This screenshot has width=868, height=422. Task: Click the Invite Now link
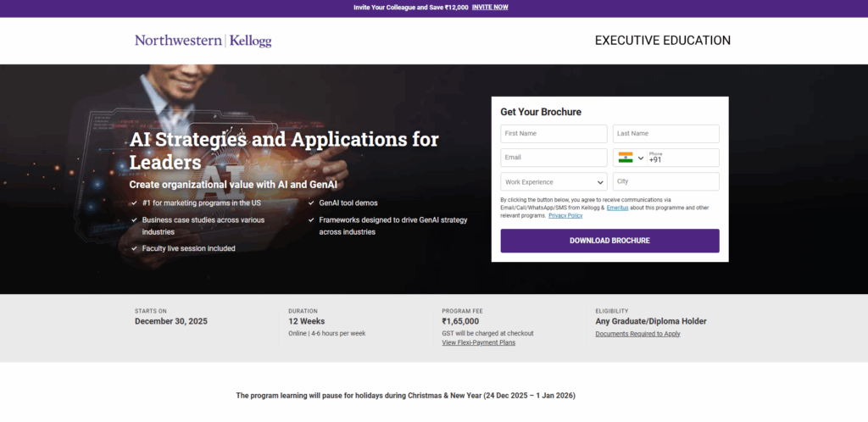490,7
